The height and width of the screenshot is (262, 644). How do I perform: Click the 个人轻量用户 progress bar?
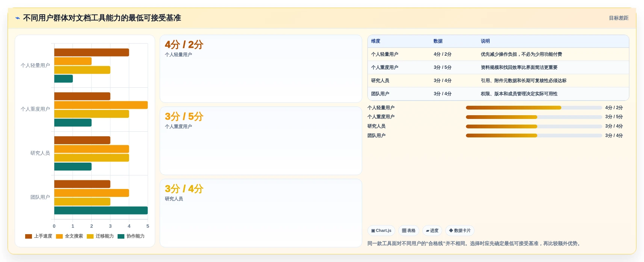tap(534, 108)
